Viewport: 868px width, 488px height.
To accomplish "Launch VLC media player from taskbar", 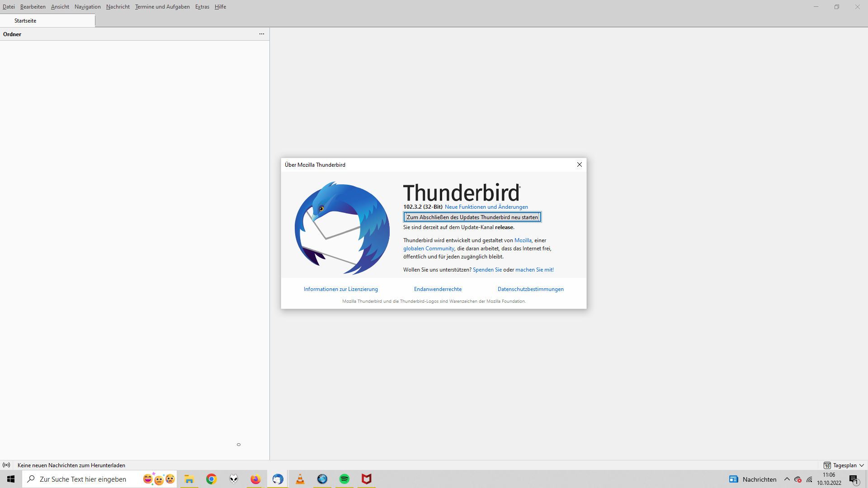I will pyautogui.click(x=300, y=479).
